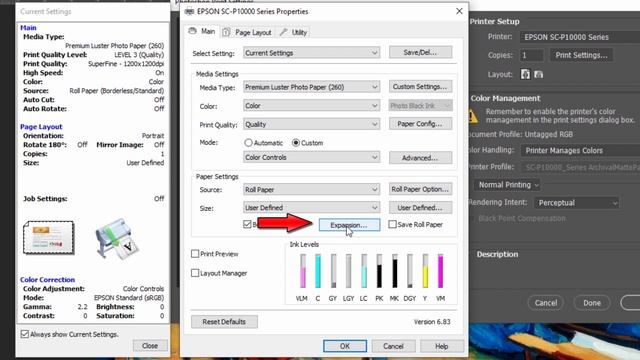The height and width of the screenshot is (360, 640).
Task: Toggle the Borderless checkbox
Action: pyautogui.click(x=247, y=224)
